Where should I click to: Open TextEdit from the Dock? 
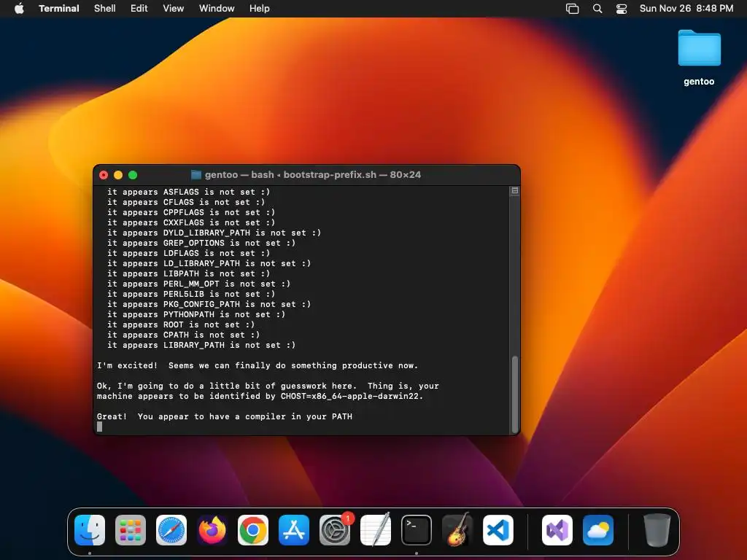(376, 530)
